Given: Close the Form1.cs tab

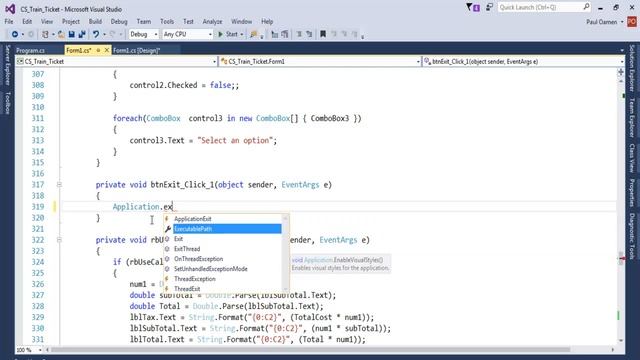Looking at the screenshot, I should point(107,50).
